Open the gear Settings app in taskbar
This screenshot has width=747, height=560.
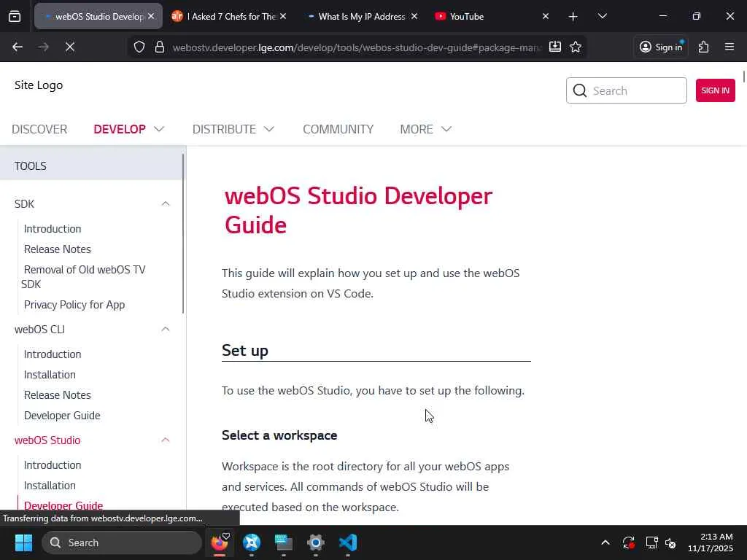315,542
